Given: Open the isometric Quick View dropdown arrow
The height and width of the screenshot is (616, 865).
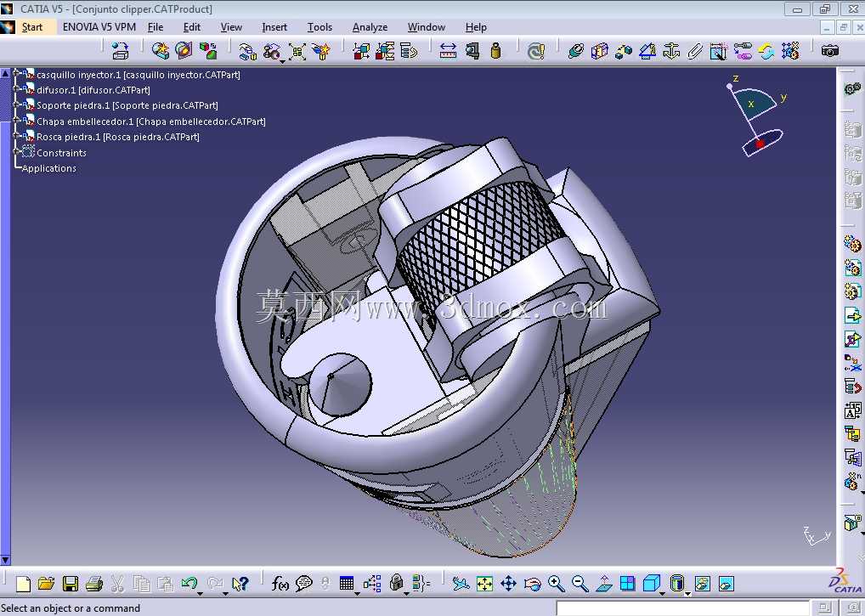Looking at the screenshot, I should click(x=662, y=594).
